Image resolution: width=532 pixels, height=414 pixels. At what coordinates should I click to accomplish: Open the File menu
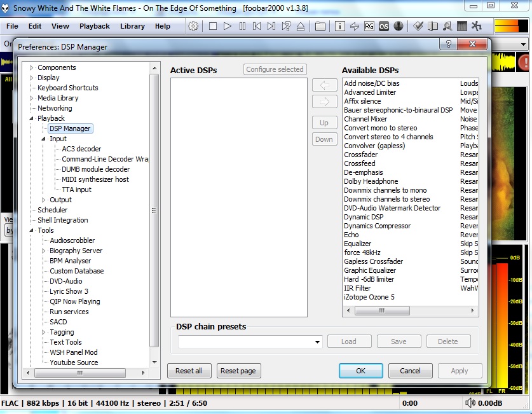point(12,26)
